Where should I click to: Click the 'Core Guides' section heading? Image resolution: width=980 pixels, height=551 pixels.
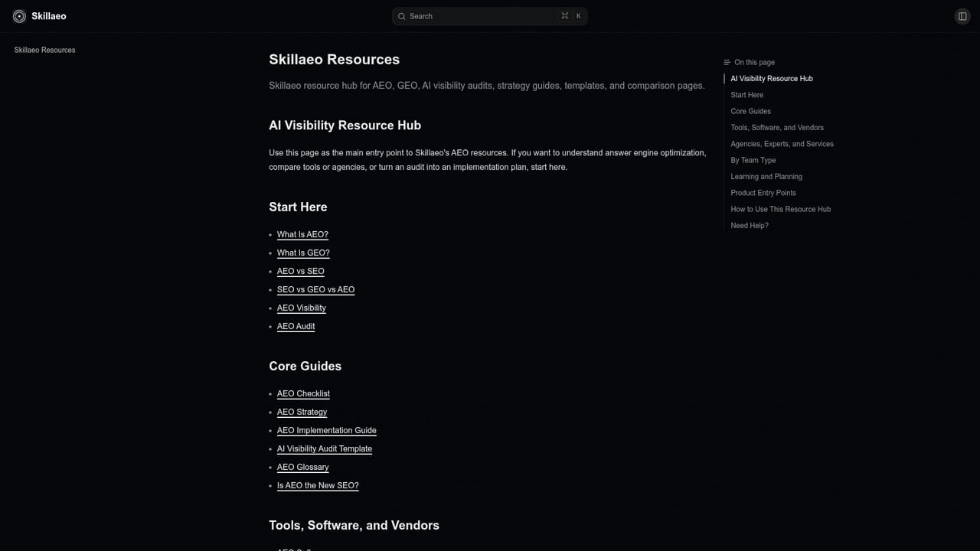click(x=305, y=367)
